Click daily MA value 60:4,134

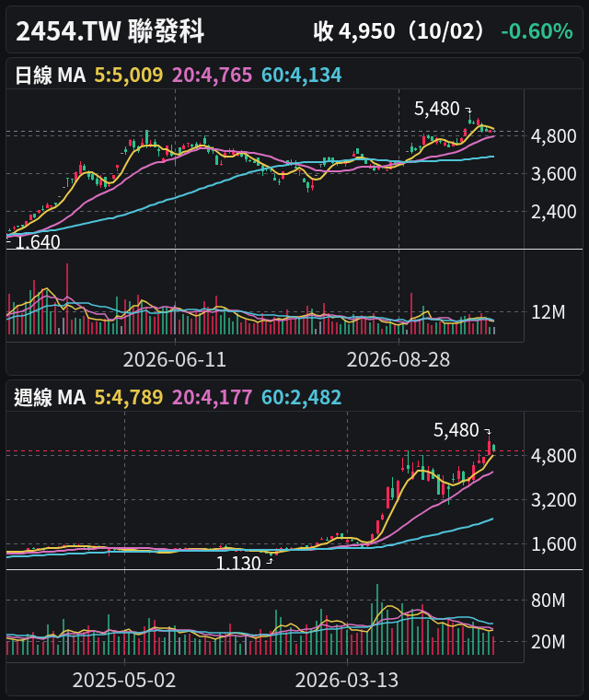302,75
